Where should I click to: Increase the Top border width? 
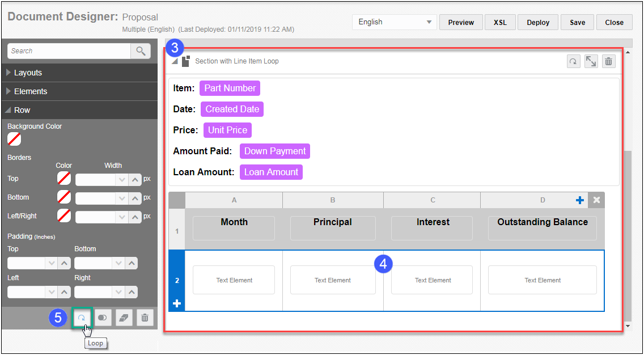pos(135,180)
